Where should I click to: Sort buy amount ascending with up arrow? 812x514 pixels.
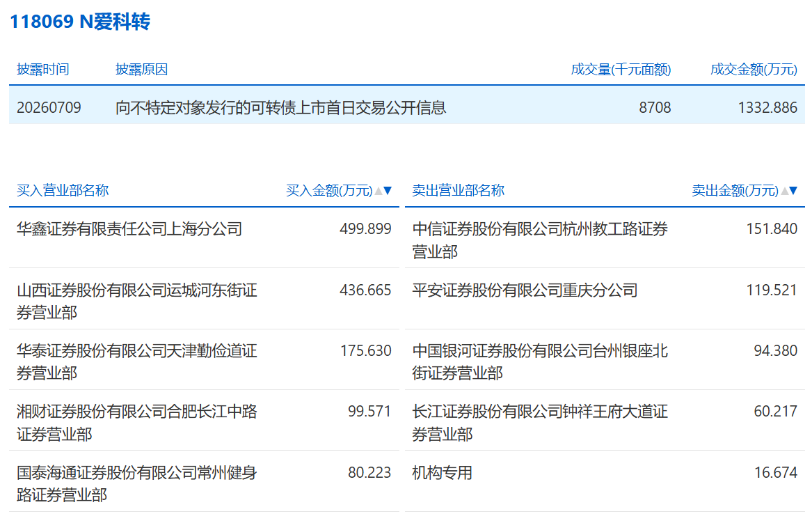[379, 191]
